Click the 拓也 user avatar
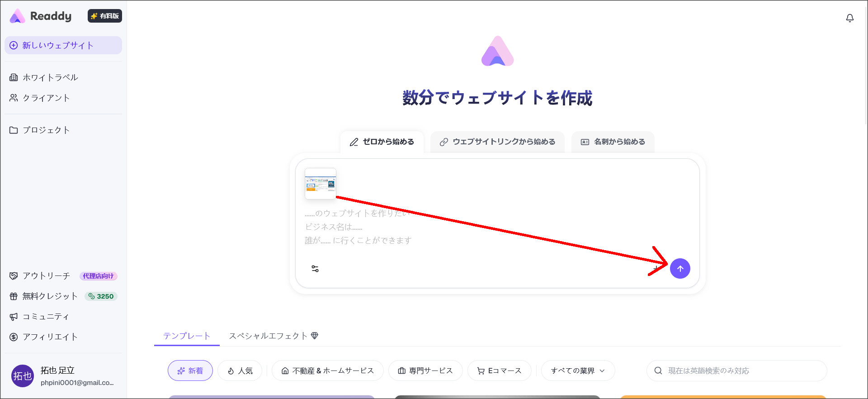868x399 pixels. coord(23,376)
